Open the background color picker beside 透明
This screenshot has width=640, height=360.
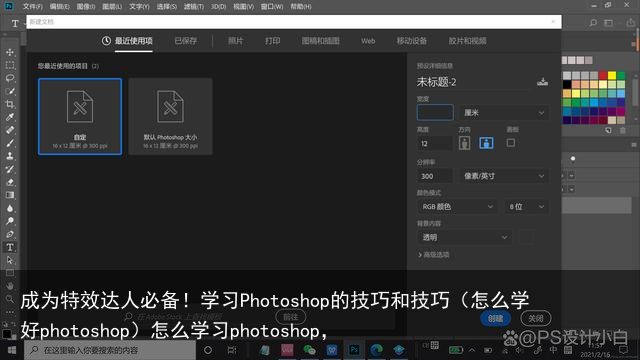click(x=526, y=237)
